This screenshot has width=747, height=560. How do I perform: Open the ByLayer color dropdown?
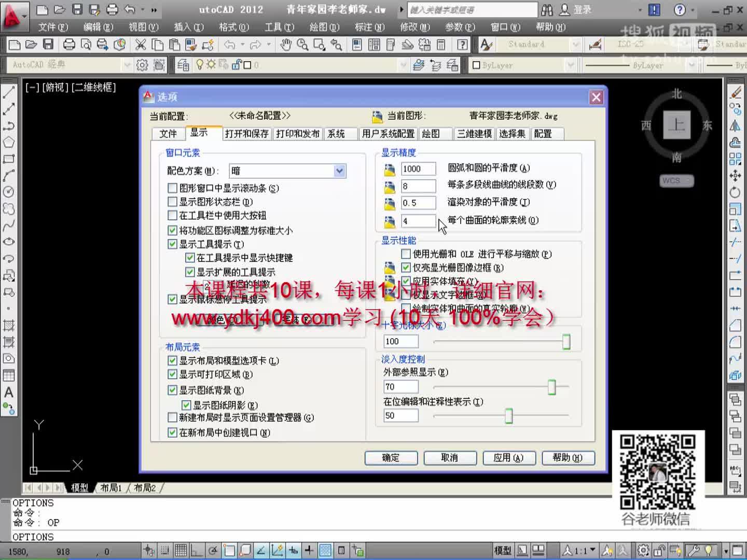click(x=571, y=65)
